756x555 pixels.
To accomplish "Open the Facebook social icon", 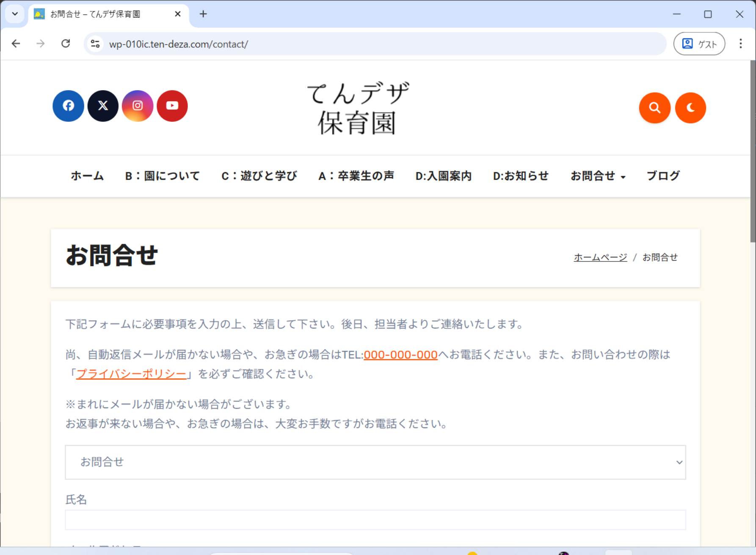I will click(x=68, y=106).
